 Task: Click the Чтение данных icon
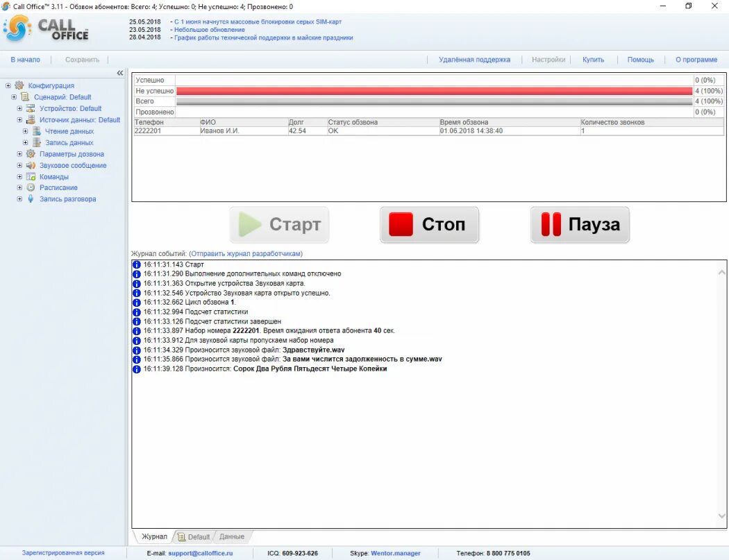click(37, 131)
